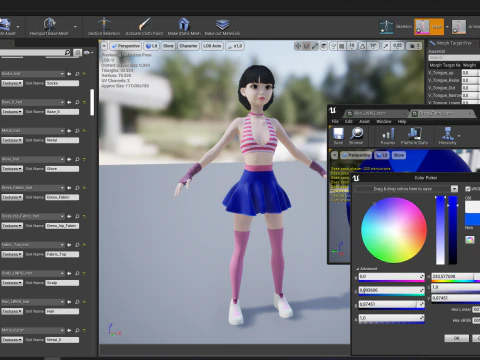This screenshot has width=480, height=360.
Task: Browse to the Glove material asset
Action: click(77, 159)
